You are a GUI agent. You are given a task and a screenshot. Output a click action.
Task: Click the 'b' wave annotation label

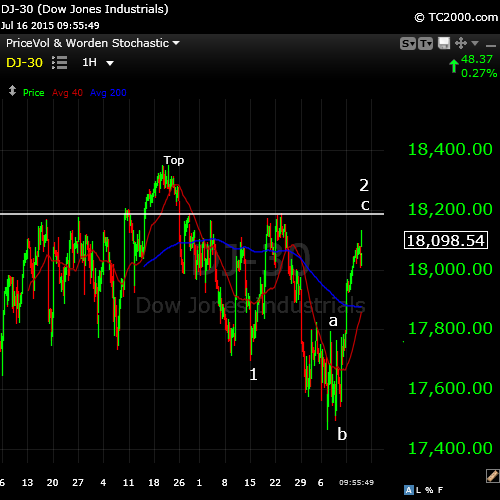342,434
